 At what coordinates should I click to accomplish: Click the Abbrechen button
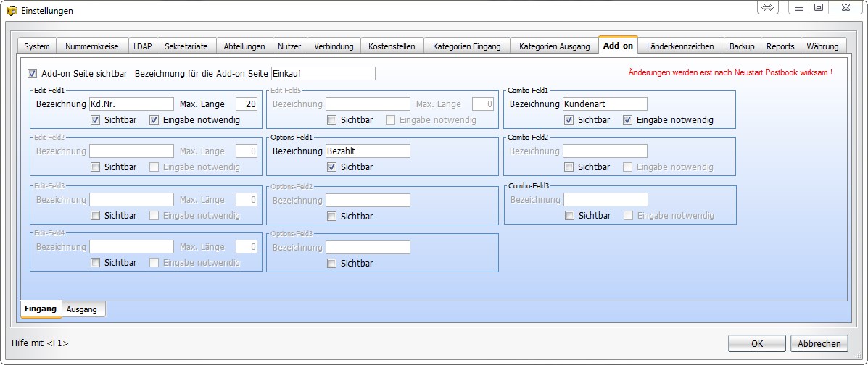pos(819,343)
